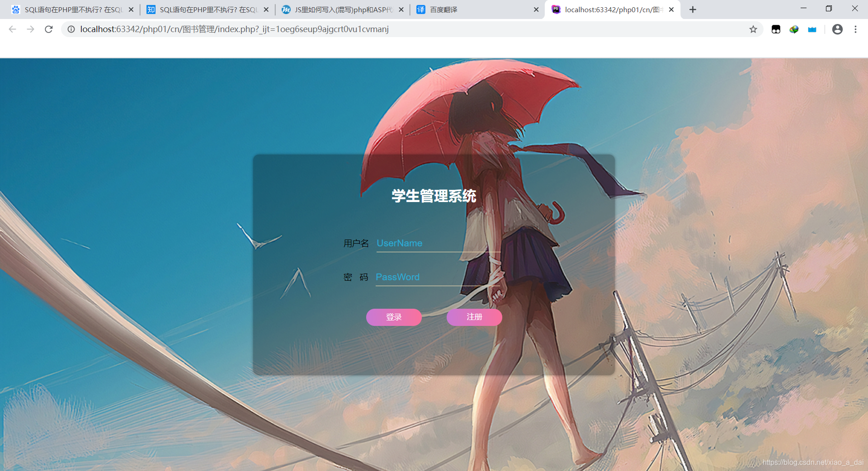Open a new browser tab
868x471 pixels.
coord(693,9)
